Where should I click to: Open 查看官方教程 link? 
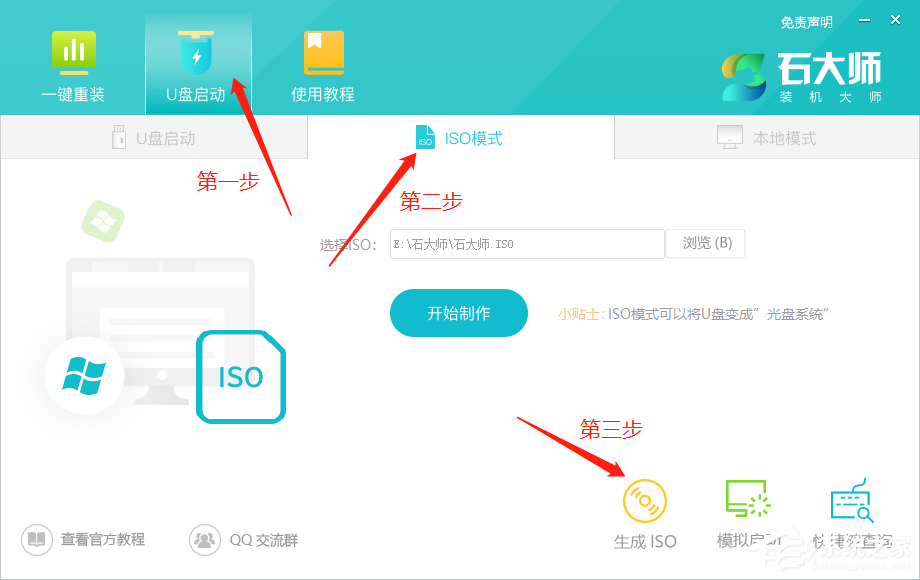83,540
